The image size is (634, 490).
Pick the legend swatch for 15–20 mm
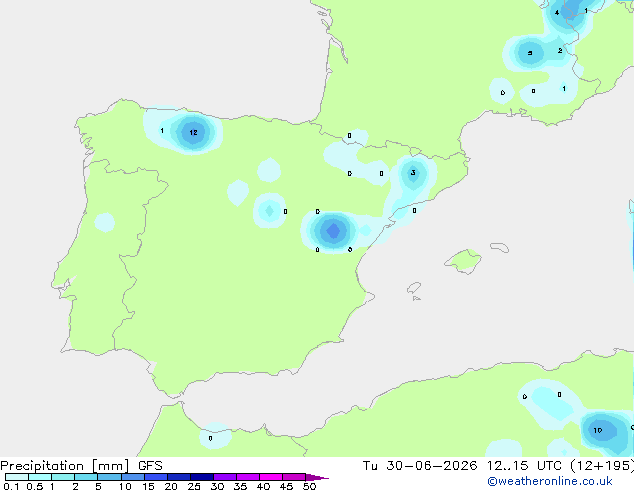coord(156,477)
